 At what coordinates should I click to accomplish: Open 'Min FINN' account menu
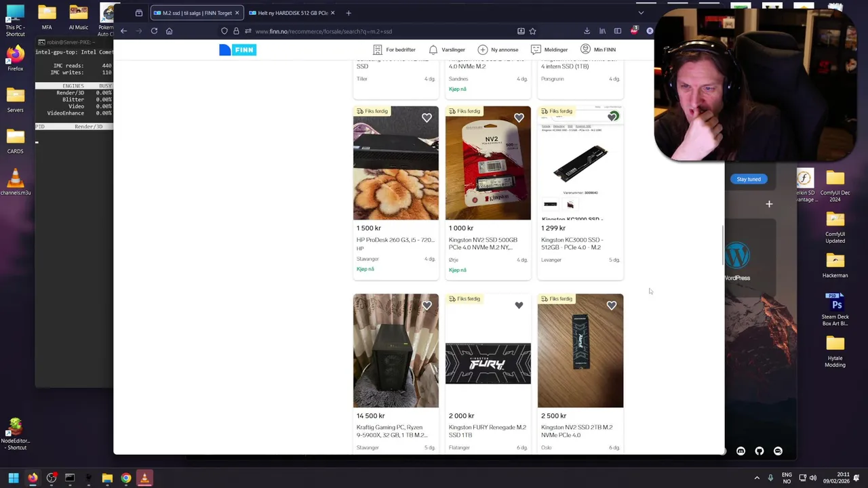(x=598, y=49)
